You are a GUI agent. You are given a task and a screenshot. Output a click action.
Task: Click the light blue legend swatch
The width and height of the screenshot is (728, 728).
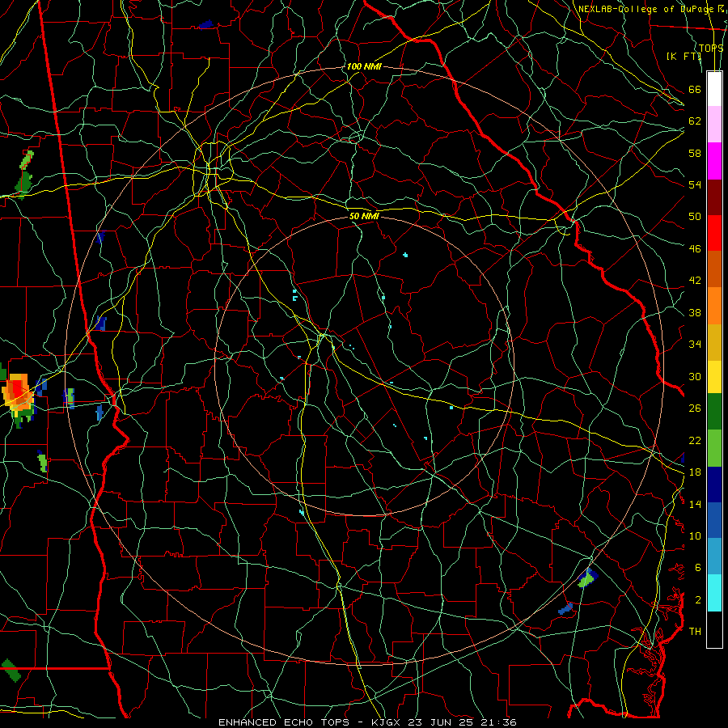(x=714, y=557)
